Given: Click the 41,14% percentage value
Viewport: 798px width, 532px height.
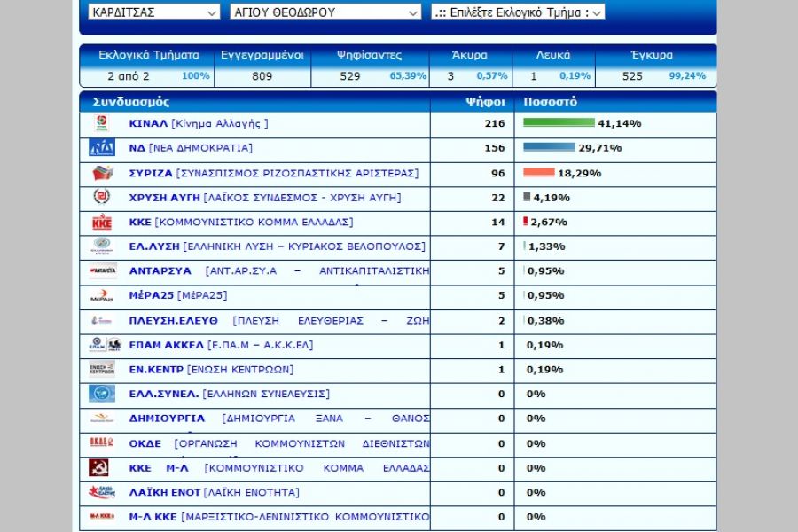Looking at the screenshot, I should (620, 124).
